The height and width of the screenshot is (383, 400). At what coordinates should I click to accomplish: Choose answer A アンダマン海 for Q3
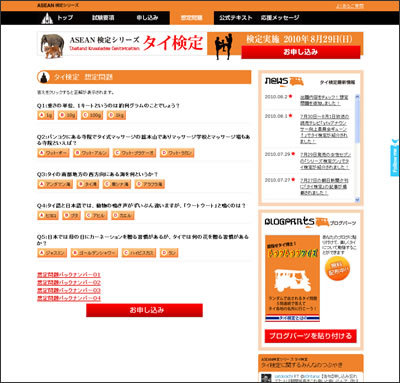point(55,184)
